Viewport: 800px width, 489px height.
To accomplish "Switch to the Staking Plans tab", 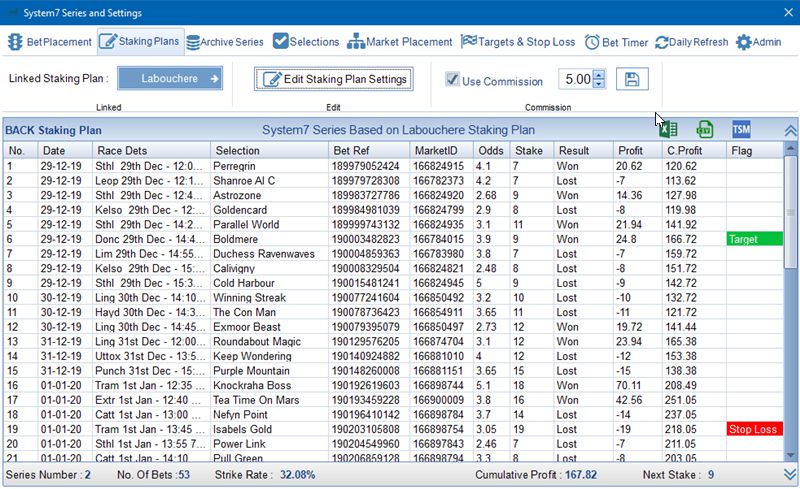I will 140,41.
